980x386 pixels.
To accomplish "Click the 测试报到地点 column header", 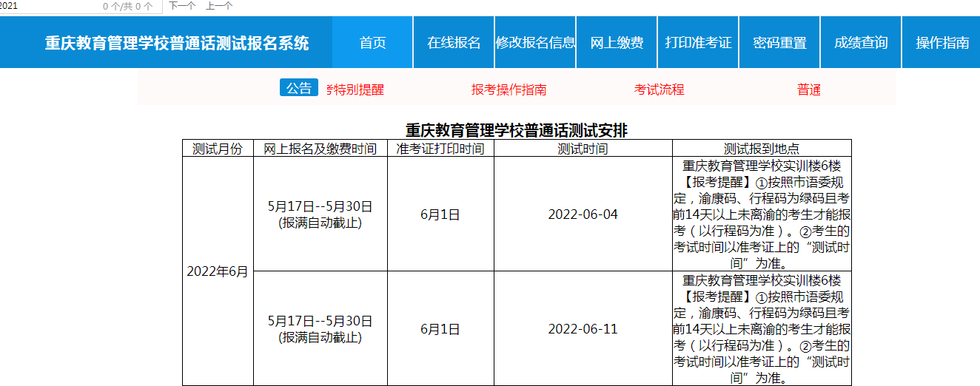I will coord(762,148).
